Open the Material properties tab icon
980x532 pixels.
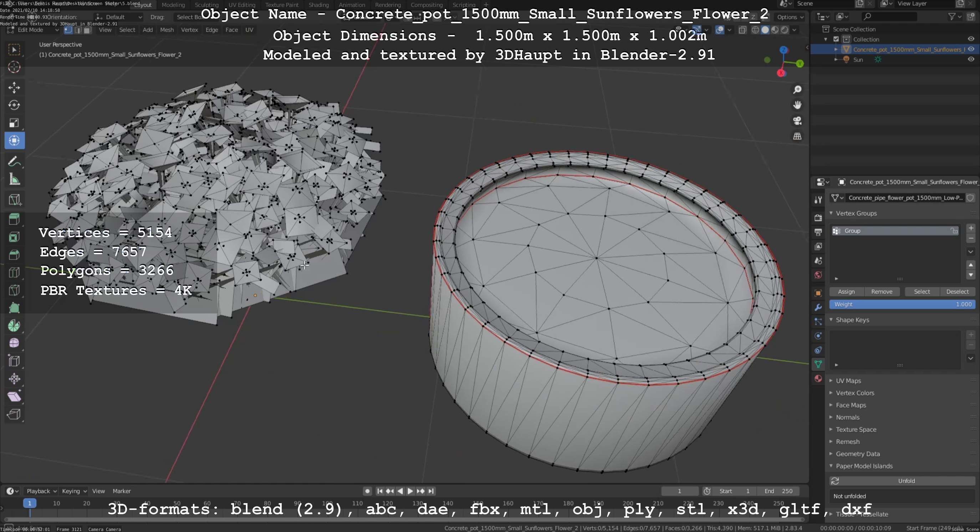[818, 378]
